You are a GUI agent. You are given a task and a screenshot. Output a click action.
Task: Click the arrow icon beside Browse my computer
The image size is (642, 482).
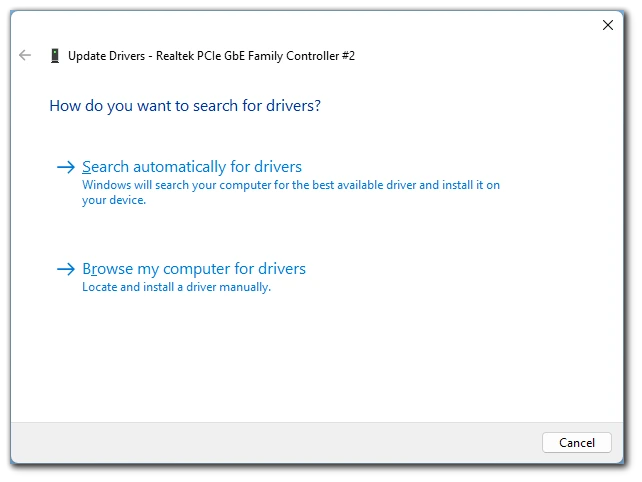pos(66,269)
